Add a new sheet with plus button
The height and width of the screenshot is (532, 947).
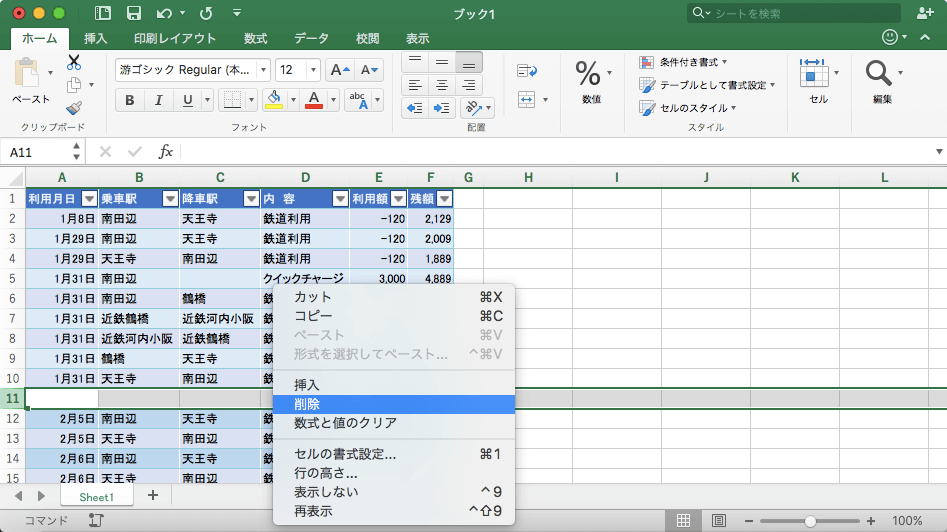tap(153, 496)
